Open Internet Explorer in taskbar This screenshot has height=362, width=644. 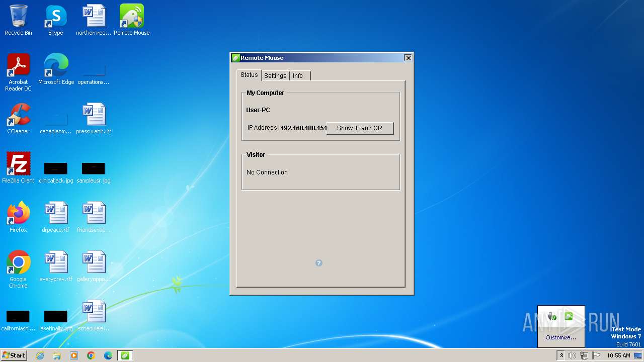pyautogui.click(x=40, y=355)
